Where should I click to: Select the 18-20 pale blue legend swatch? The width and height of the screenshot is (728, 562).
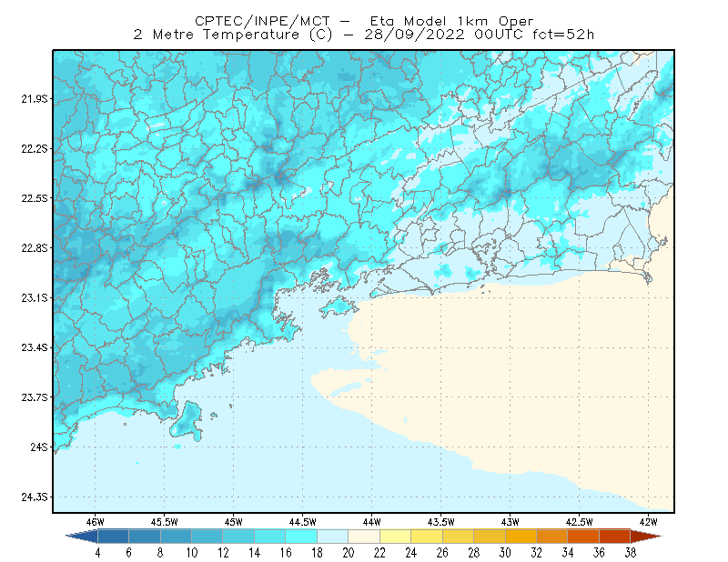pos(332,537)
